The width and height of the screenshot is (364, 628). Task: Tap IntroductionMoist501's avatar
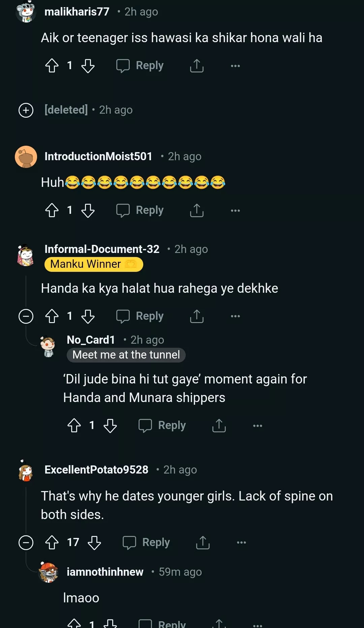[x=26, y=157]
